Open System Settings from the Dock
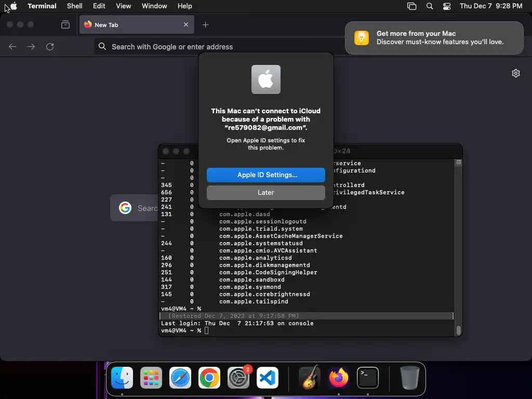This screenshot has width=532, height=399. click(x=238, y=378)
